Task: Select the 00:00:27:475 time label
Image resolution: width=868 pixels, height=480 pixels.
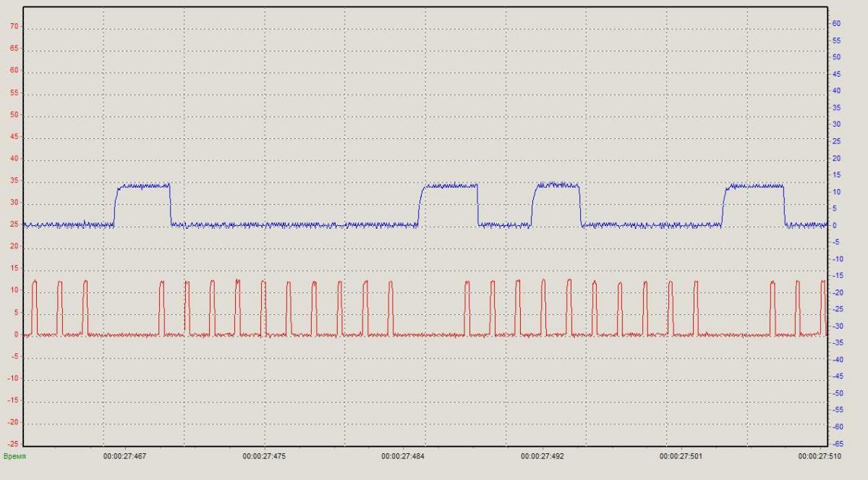Action: pyautogui.click(x=264, y=457)
